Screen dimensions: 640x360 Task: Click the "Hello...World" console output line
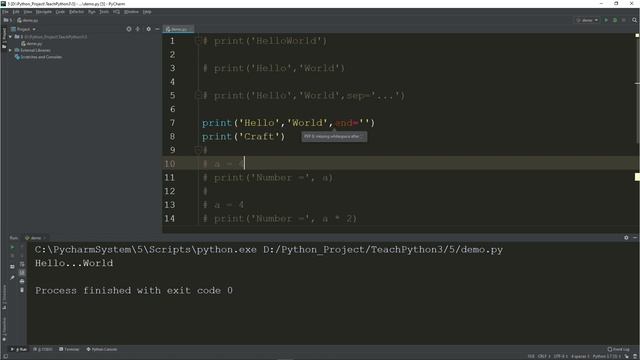pyautogui.click(x=74, y=263)
